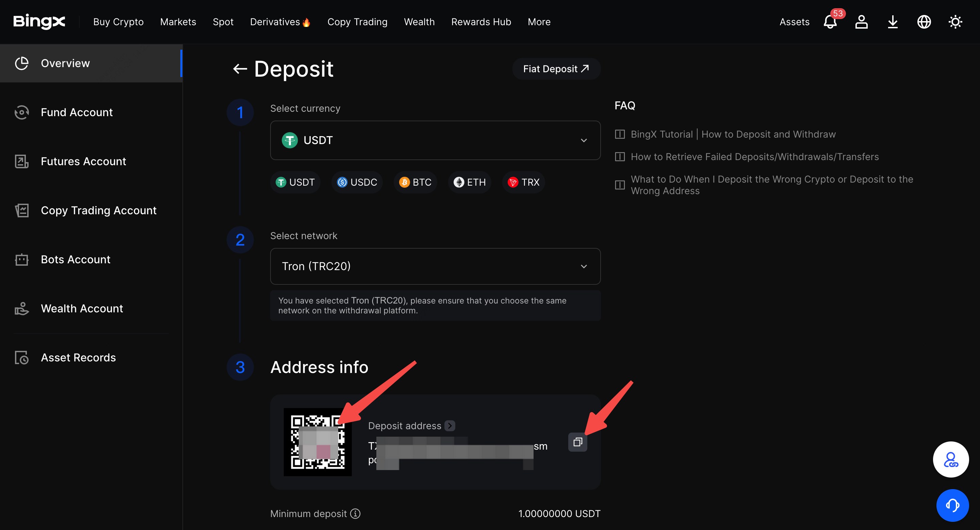
Task: Open the How to Retrieve Failed Deposits FAQ link
Action: 754,156
